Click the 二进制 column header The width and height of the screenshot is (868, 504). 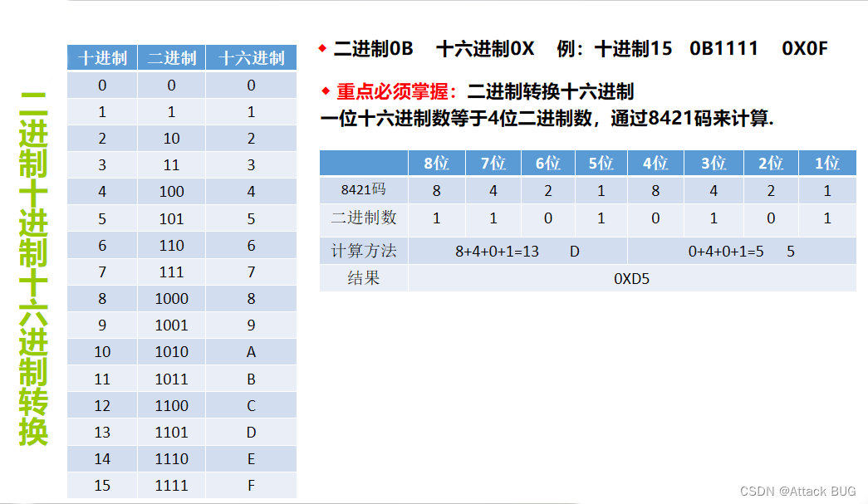pos(172,57)
